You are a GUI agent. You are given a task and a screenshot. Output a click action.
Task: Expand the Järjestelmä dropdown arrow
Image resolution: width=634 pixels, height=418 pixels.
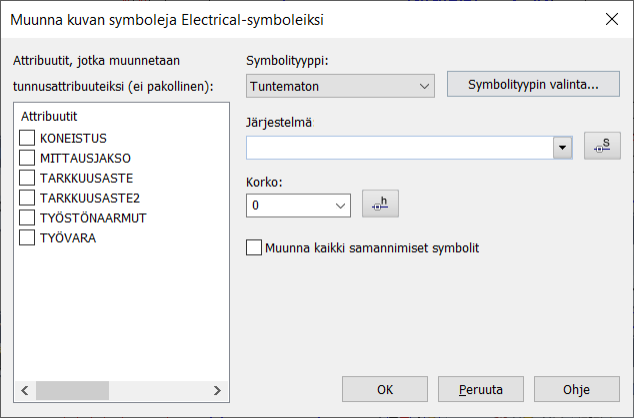pos(563,148)
